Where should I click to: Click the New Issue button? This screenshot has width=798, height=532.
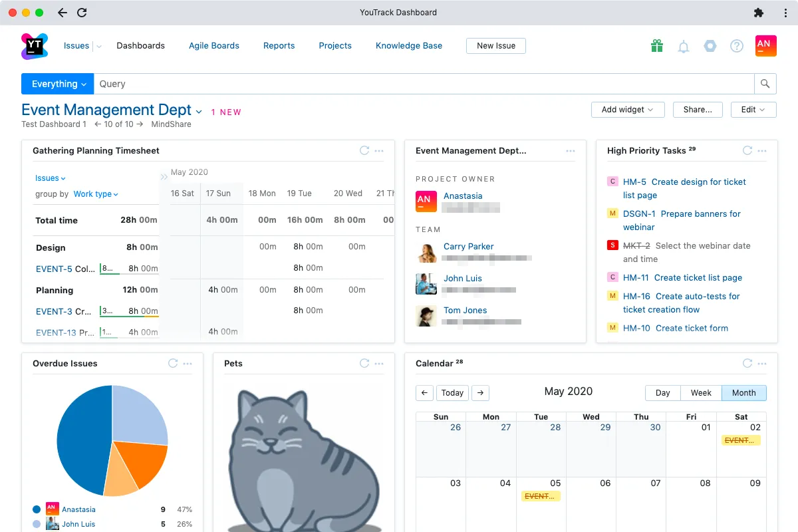point(495,46)
